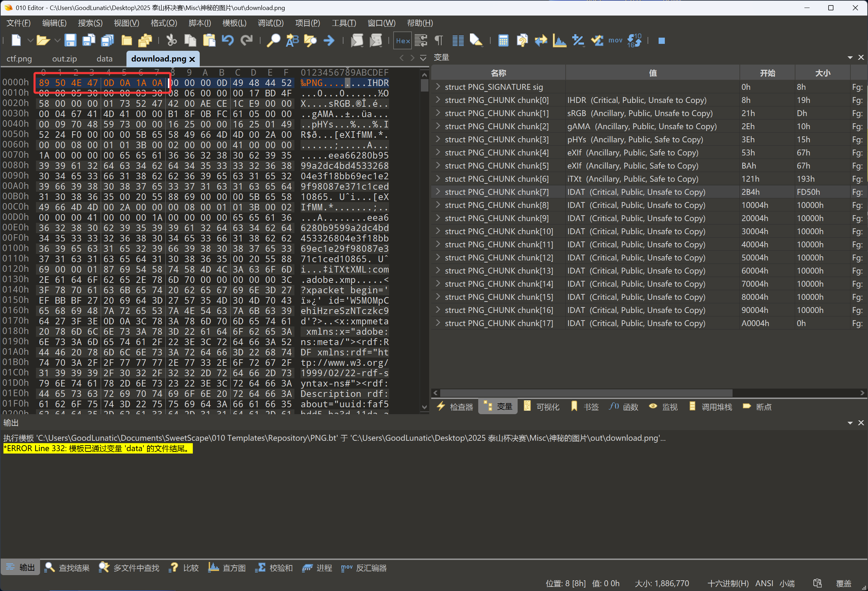Click the Open file folder icon
868x591 pixels.
click(x=43, y=40)
